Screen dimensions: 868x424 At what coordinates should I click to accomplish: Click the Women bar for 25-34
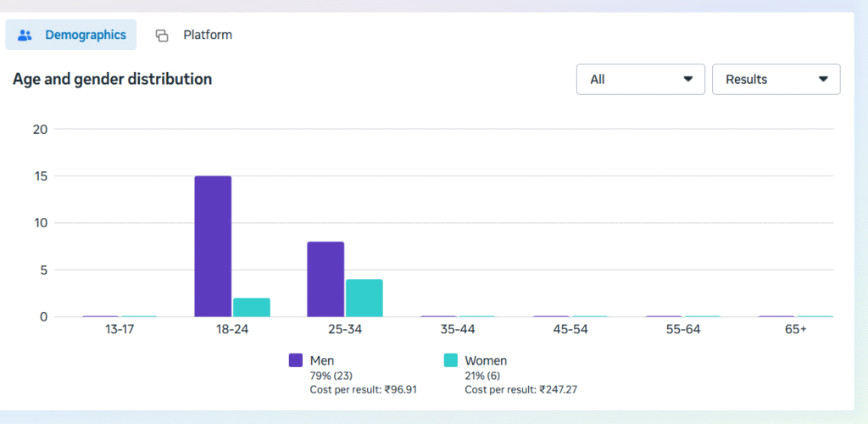364,298
